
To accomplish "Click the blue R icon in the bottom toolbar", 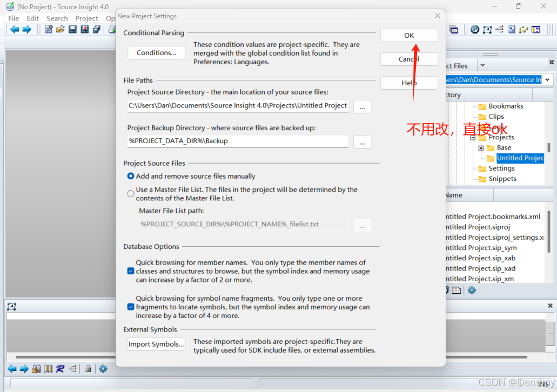I will (60, 369).
